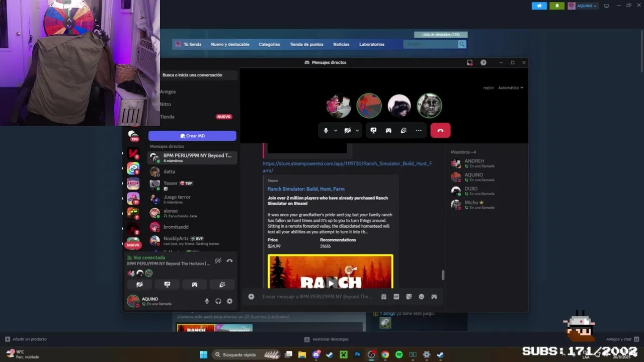Open direct message with bromitaxdd
The height and width of the screenshot is (362, 644).
[x=192, y=227]
